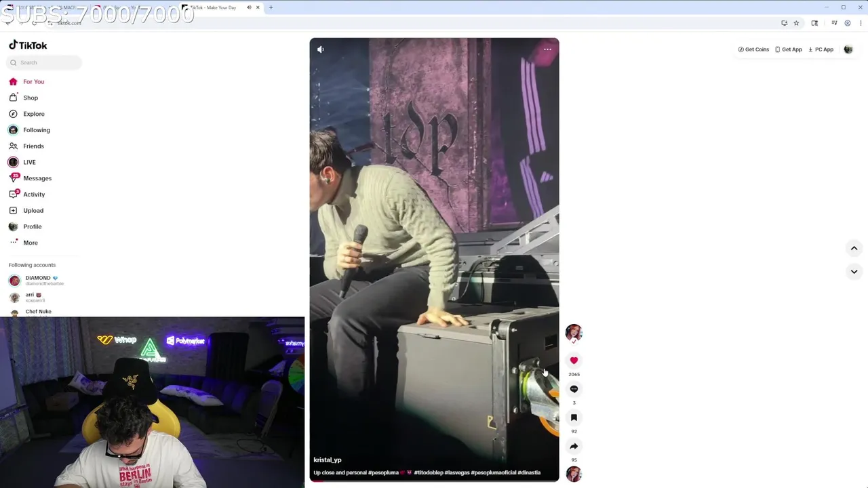Click the video progress bar at bottom
This screenshot has width=868, height=488.
[x=434, y=481]
